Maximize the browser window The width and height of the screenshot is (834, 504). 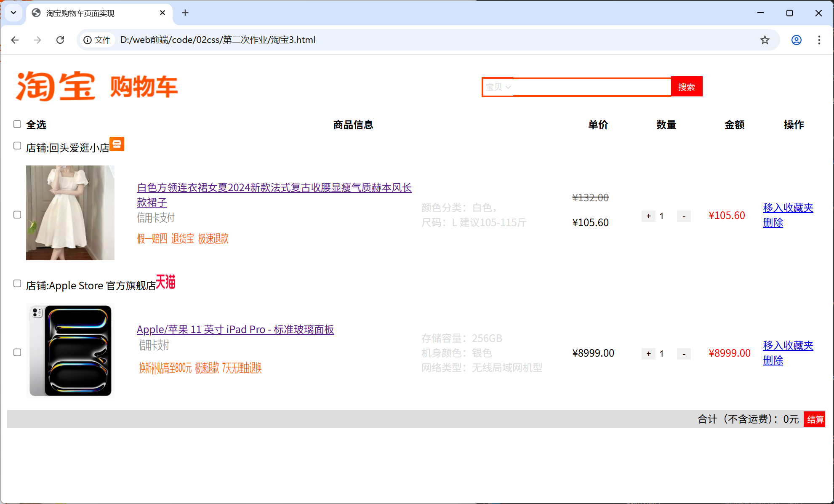789,13
